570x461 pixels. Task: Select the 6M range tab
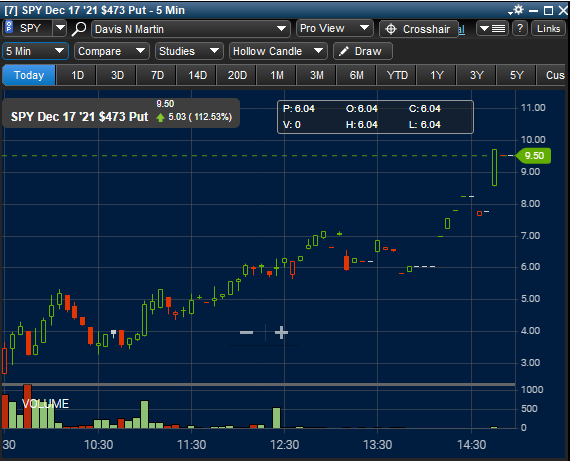(357, 75)
